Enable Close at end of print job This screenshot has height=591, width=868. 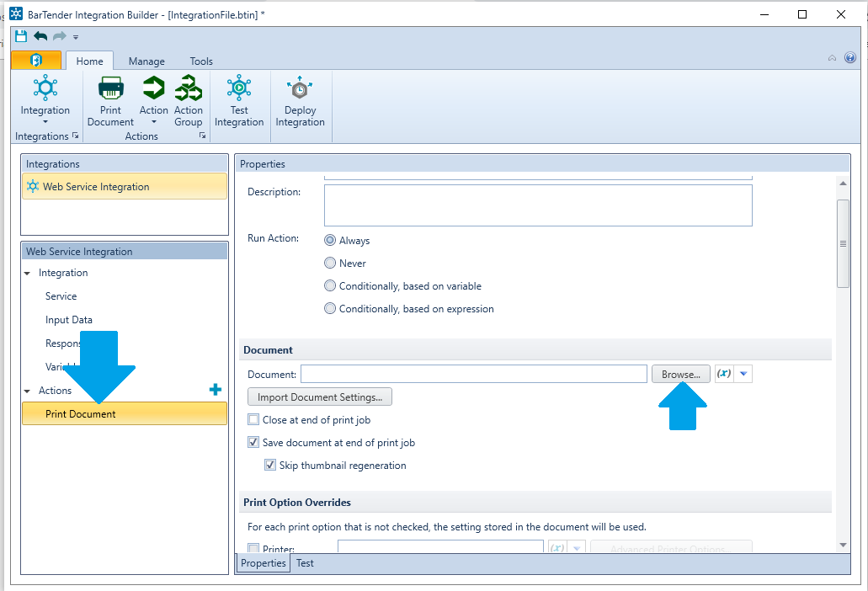[x=253, y=419]
